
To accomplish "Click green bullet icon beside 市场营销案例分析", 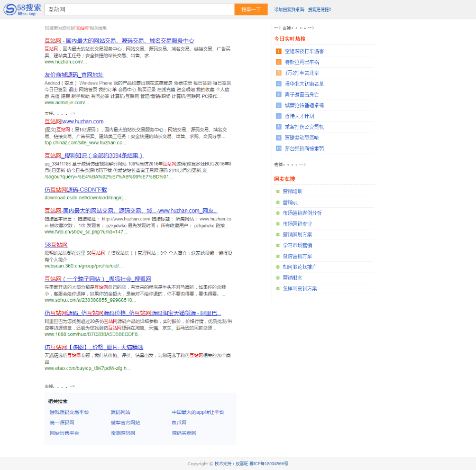I will (278, 213).
